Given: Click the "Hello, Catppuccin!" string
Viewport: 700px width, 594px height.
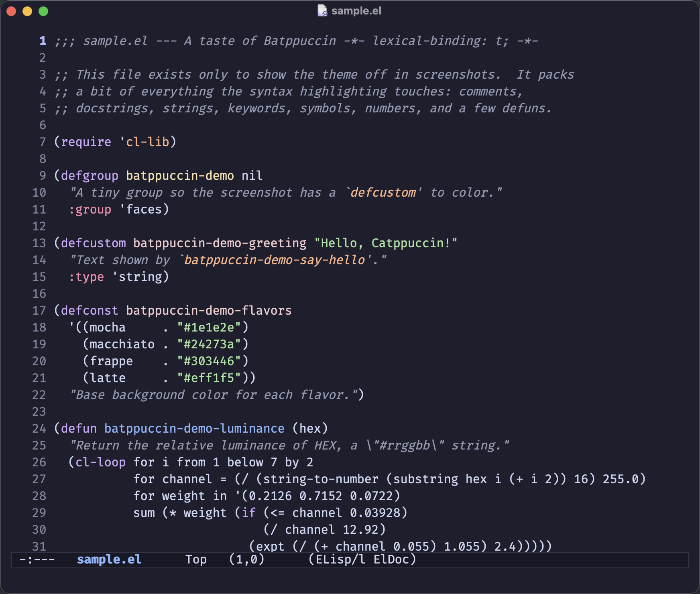Looking at the screenshot, I should click(x=386, y=243).
